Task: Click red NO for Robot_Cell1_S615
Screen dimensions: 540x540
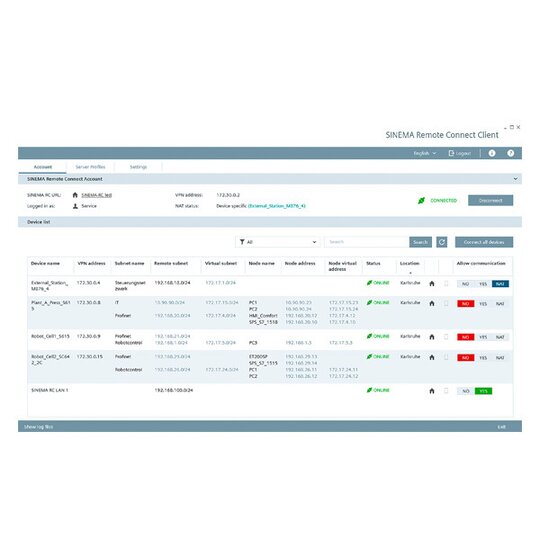Action: [466, 337]
